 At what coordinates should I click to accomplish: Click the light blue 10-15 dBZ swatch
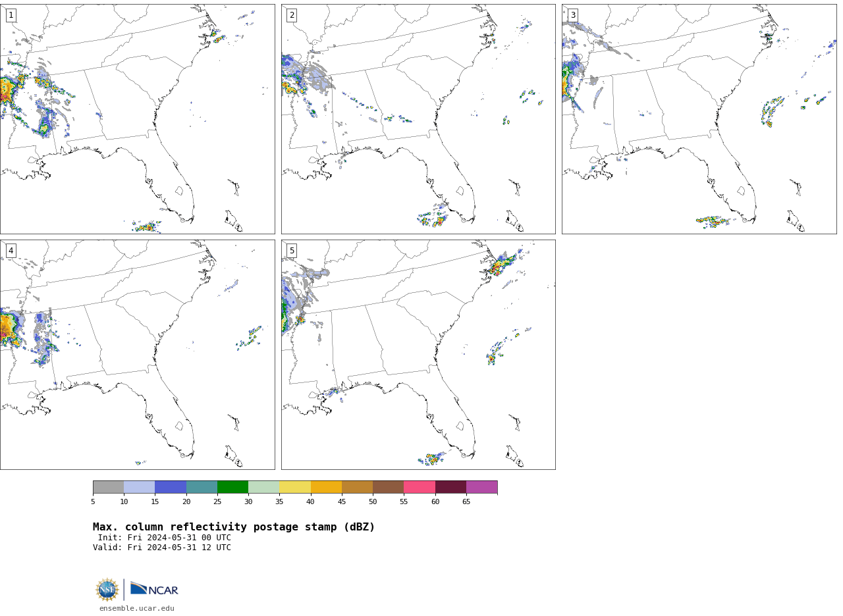pos(140,487)
